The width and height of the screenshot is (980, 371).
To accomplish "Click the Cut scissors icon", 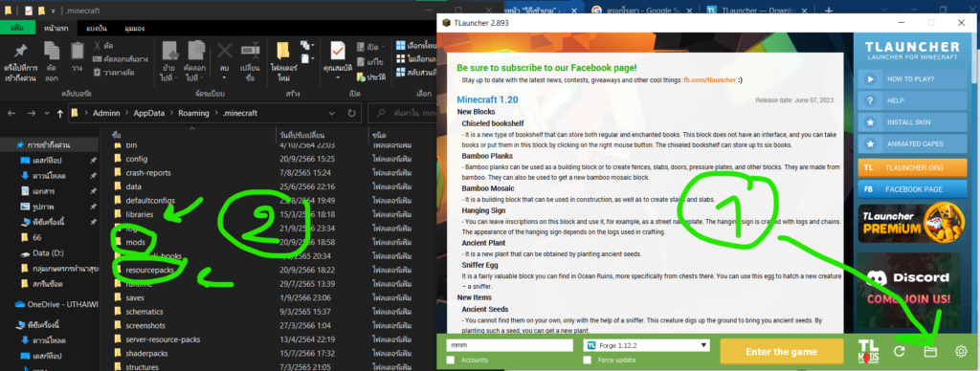I will click(x=97, y=46).
